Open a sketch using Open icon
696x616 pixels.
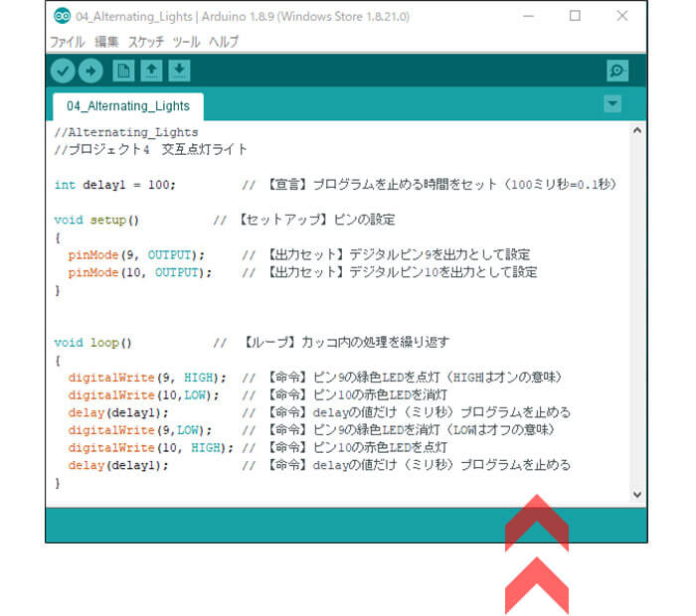[x=151, y=71]
